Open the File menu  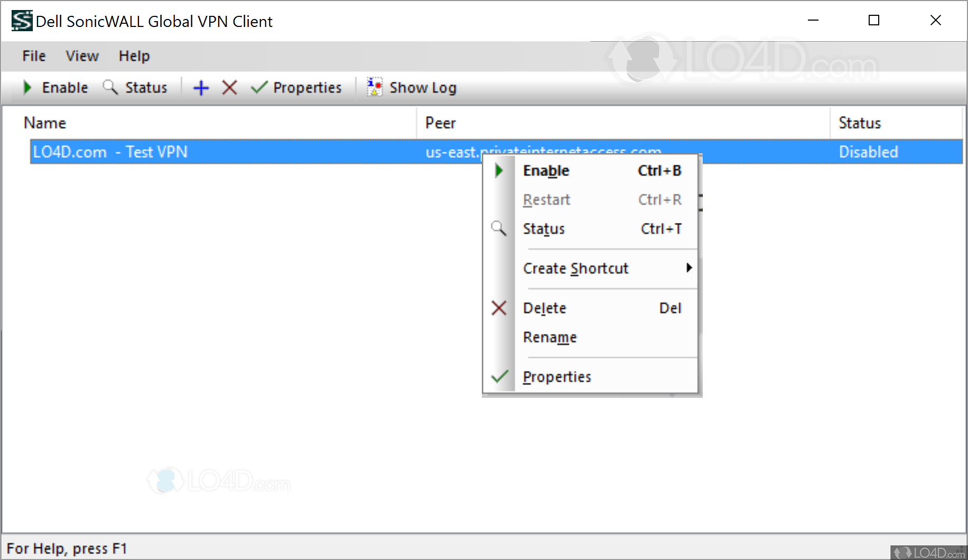point(34,56)
